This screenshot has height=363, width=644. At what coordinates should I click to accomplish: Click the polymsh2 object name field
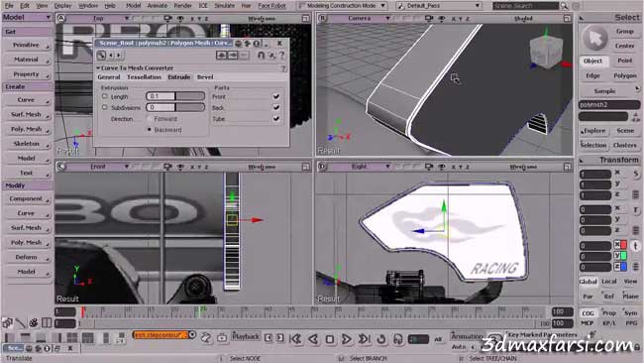tap(609, 105)
